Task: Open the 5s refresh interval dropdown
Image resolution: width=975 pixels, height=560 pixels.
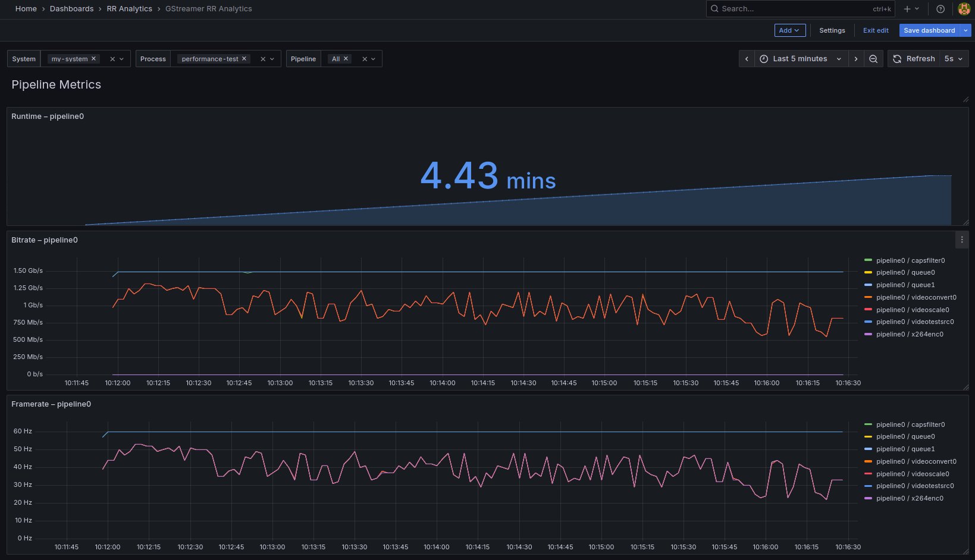Action: (x=954, y=59)
